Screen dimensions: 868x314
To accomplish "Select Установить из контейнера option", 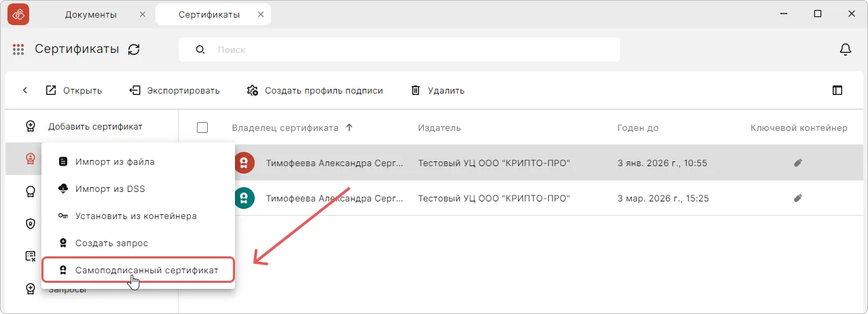I will pyautogui.click(x=136, y=216).
